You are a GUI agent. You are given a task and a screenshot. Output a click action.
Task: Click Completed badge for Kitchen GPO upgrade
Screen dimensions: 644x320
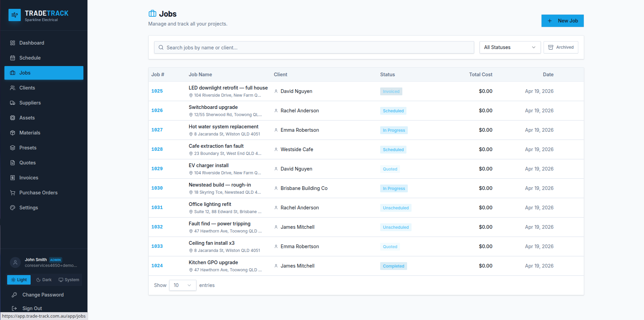click(393, 266)
